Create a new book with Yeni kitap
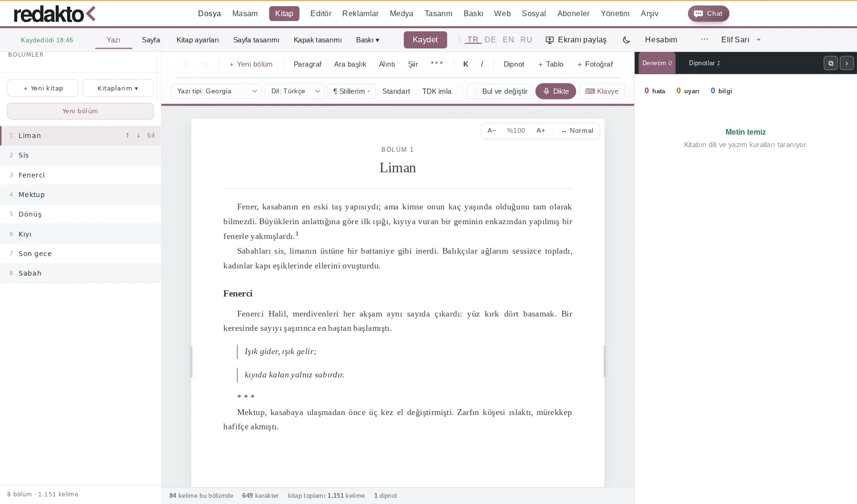The height and width of the screenshot is (504, 857). pyautogui.click(x=43, y=88)
